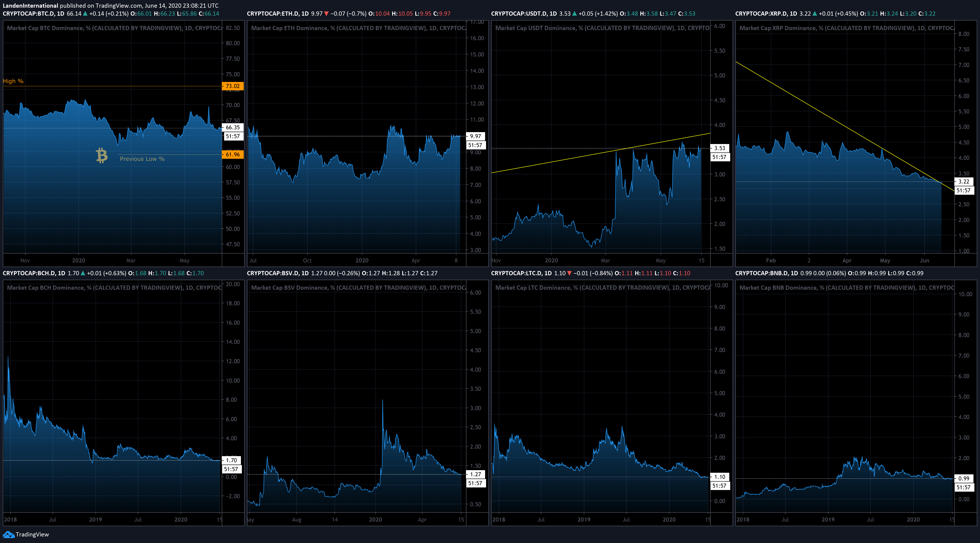980x543 pixels.
Task: Click the TradingView cloud logo icon
Action: coord(8,535)
